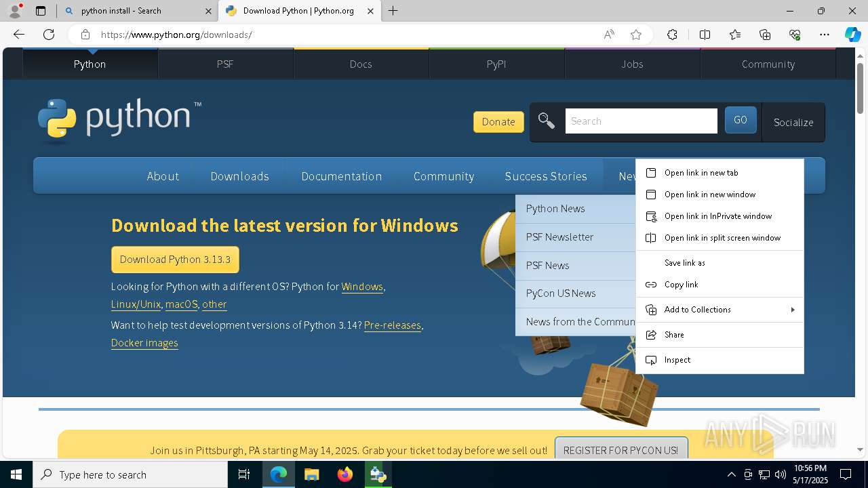Select Open link in new tab
The image size is (868, 488).
(719, 173)
